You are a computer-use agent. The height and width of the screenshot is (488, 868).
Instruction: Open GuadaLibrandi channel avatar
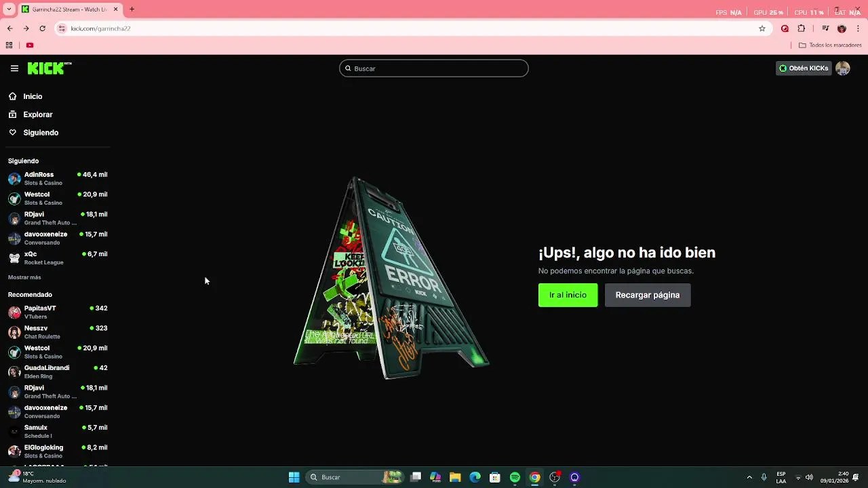(x=14, y=372)
